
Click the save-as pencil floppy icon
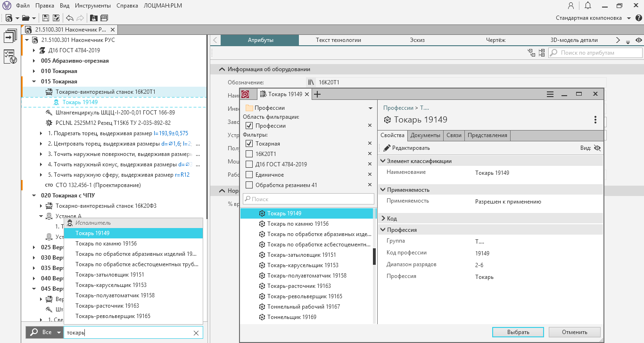(x=56, y=18)
